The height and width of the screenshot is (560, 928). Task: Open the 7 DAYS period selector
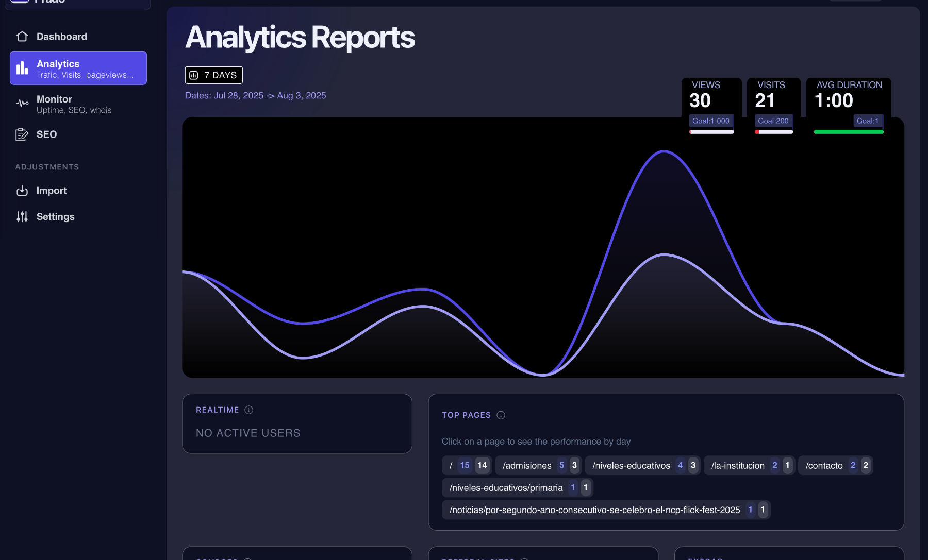click(x=213, y=75)
